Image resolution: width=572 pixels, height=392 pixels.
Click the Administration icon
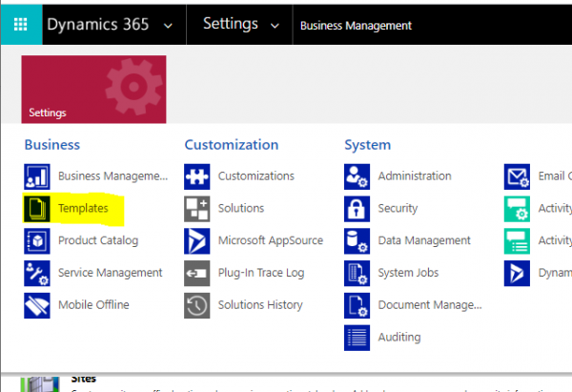[x=357, y=176]
